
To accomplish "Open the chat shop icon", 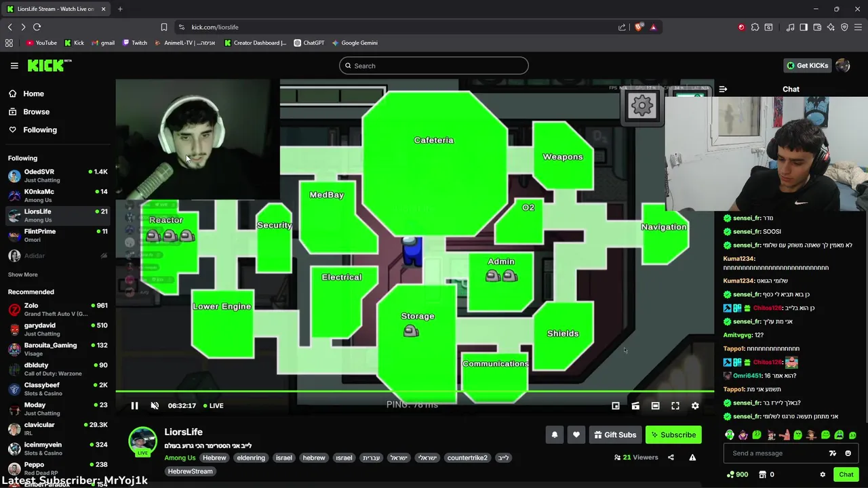I will (762, 474).
